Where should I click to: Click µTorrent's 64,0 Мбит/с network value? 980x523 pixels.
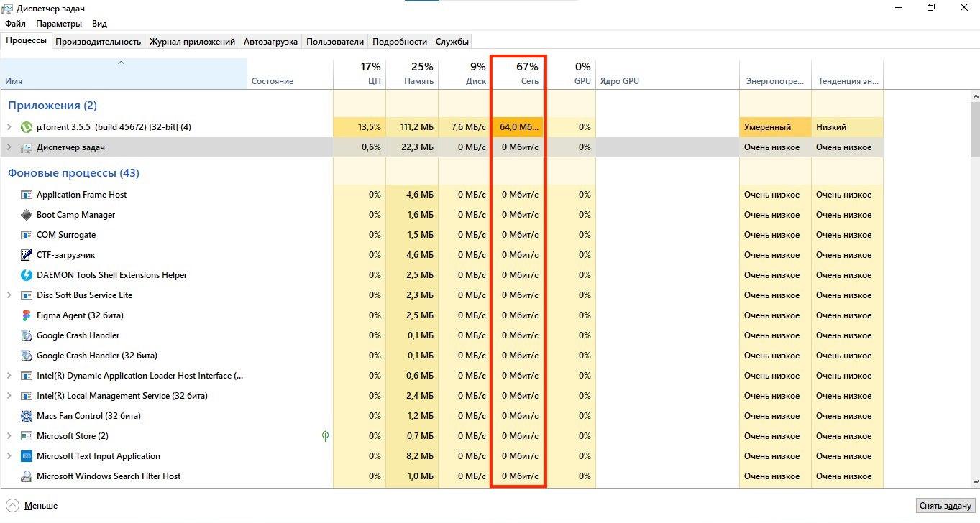[x=518, y=127]
